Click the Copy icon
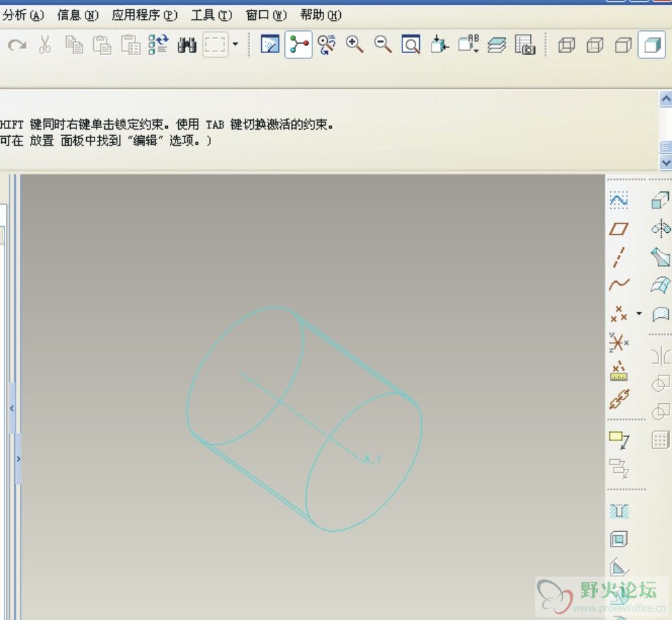 [74, 45]
